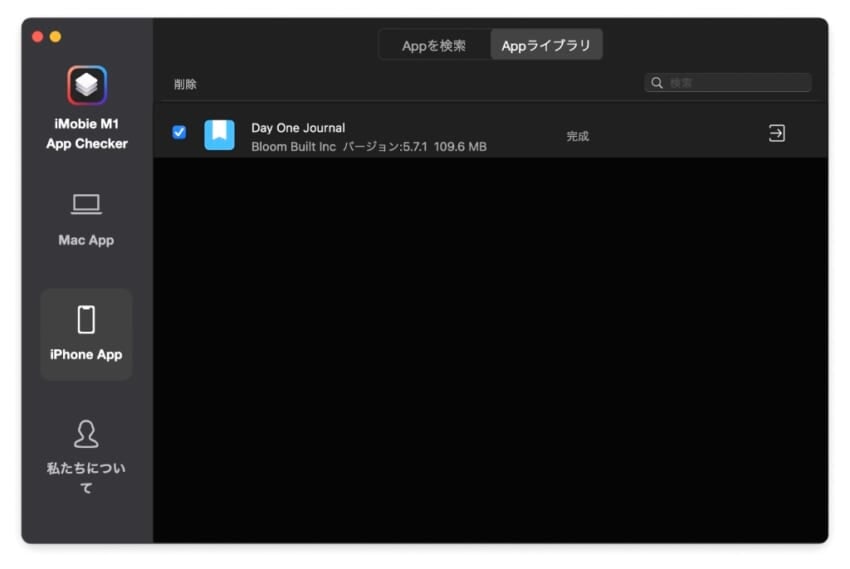Open the Mac App section label

[x=86, y=240]
